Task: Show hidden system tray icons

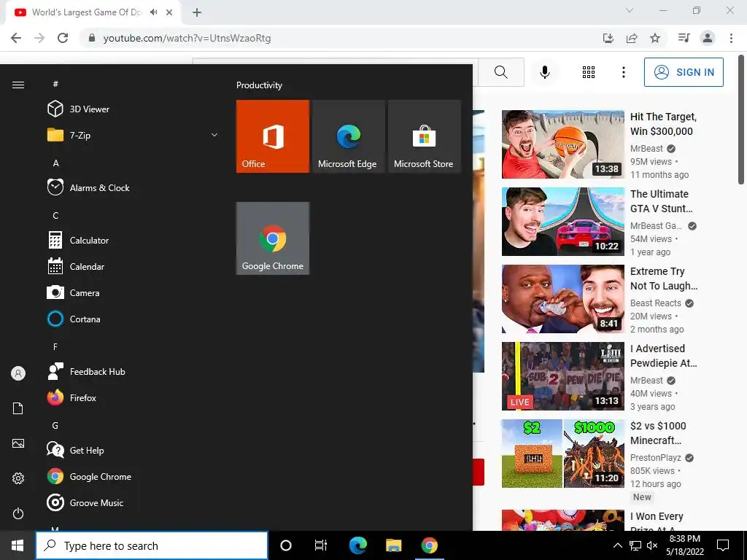Action: (617, 545)
